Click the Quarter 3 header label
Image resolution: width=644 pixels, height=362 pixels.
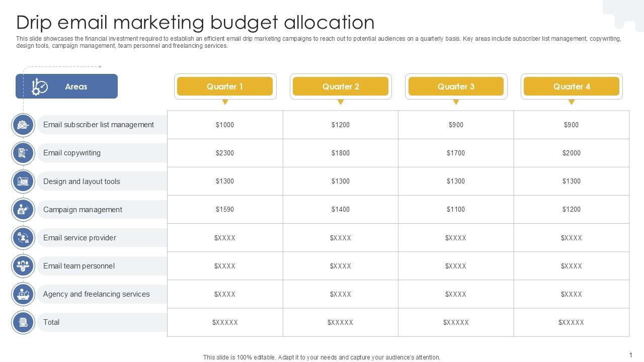pos(456,86)
